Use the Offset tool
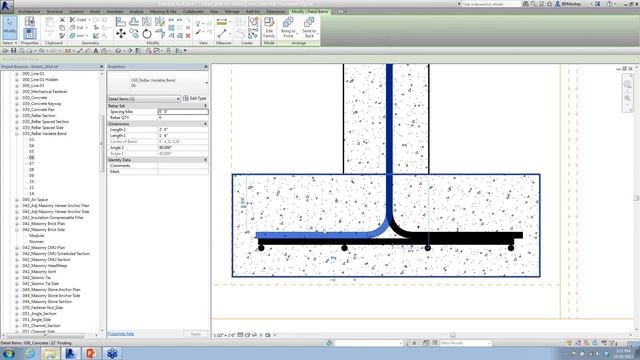This screenshot has width=640, height=360. [x=134, y=21]
